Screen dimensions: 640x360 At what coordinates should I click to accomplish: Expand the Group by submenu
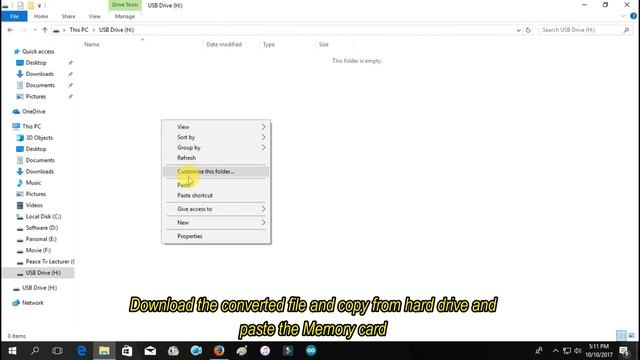[x=216, y=147]
